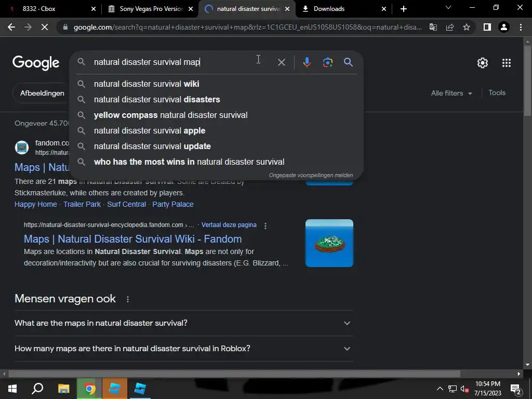The height and width of the screenshot is (399, 532).
Task: Choose suggestion natural disaster survival apple
Action: 216,130
